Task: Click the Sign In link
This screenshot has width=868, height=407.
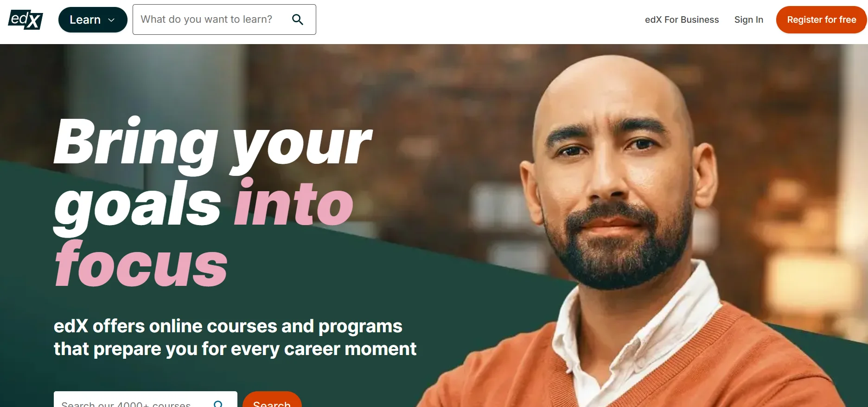Action: 748,19
